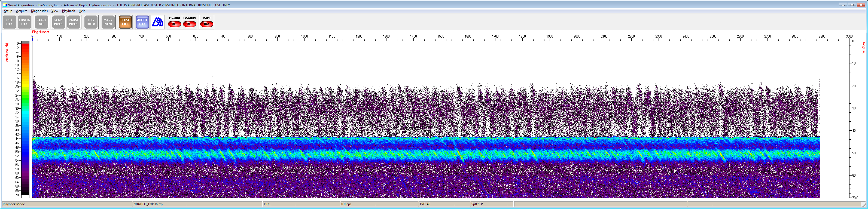Click the ping 1000 tick label
The height and width of the screenshot is (209, 868).
pos(304,36)
